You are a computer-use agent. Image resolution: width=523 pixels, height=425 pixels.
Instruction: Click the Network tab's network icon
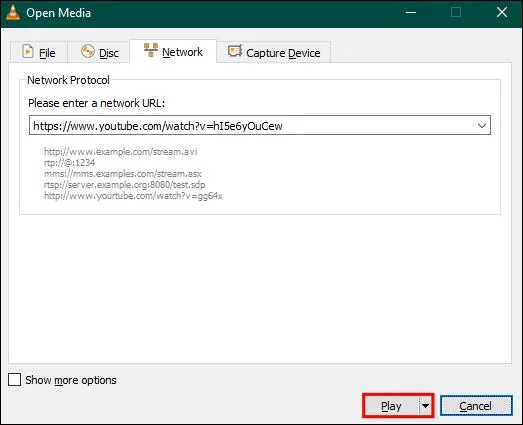coord(151,50)
